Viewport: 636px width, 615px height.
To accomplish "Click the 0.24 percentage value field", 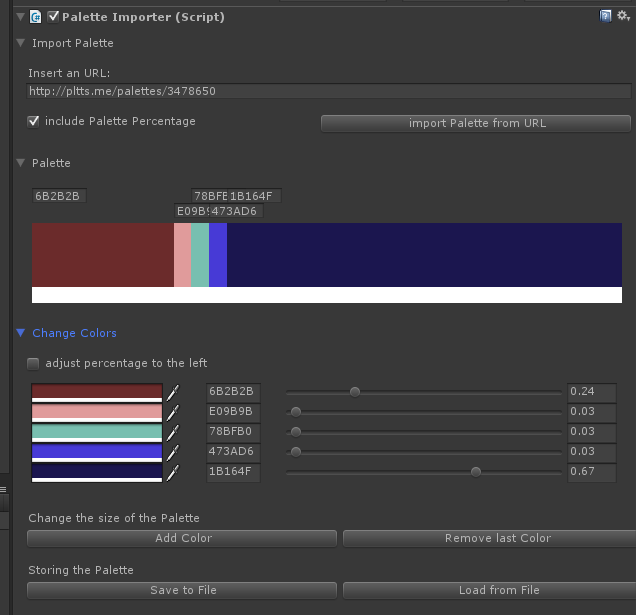I will [592, 393].
